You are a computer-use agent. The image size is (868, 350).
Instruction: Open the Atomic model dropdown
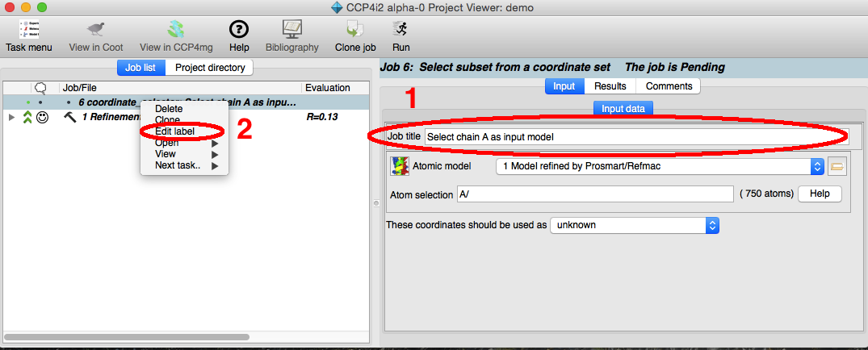tap(660, 167)
